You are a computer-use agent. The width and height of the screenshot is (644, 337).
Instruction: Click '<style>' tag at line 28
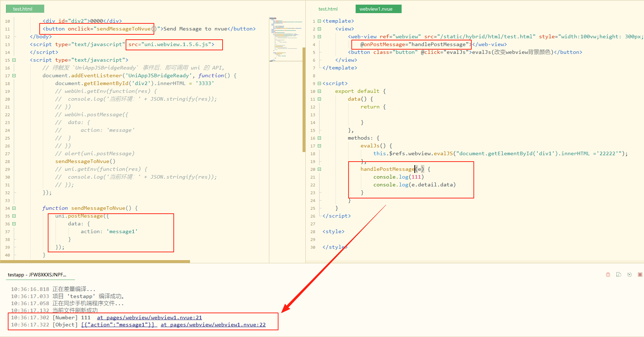(333, 231)
